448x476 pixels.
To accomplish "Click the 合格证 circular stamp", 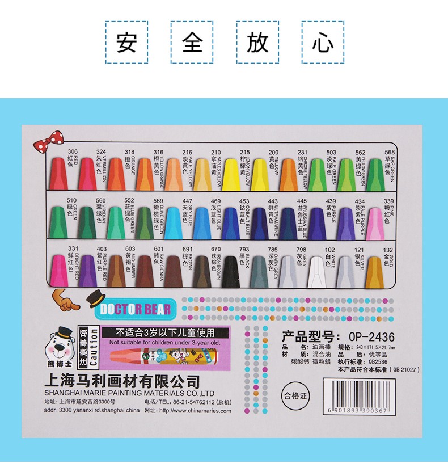I will pos(295,396).
